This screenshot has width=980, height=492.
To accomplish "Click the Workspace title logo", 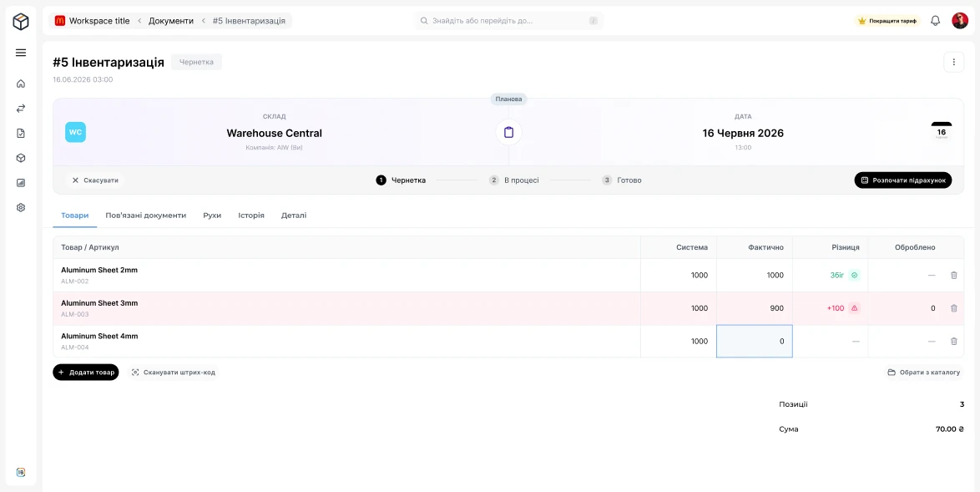I will (x=60, y=21).
